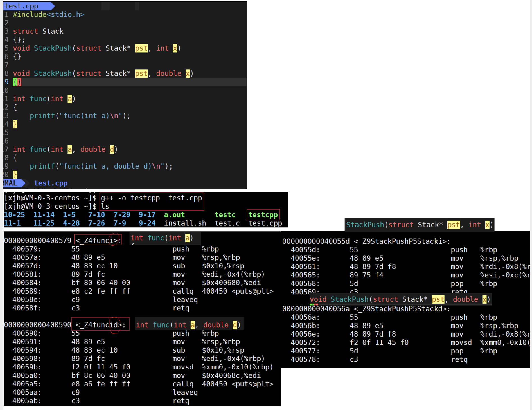Click the 'int func(int a, double d)' label in disassembly
The image size is (532, 410).
(x=188, y=325)
